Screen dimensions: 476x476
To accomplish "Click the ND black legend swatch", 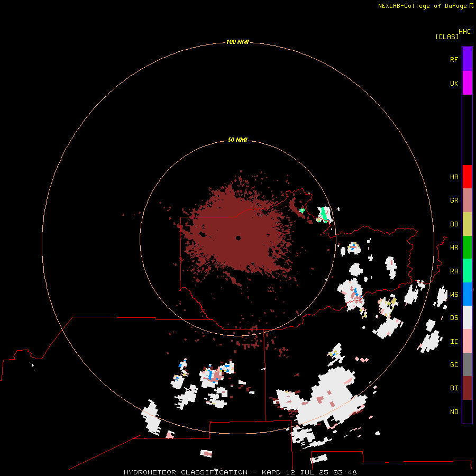I will pos(467,411).
